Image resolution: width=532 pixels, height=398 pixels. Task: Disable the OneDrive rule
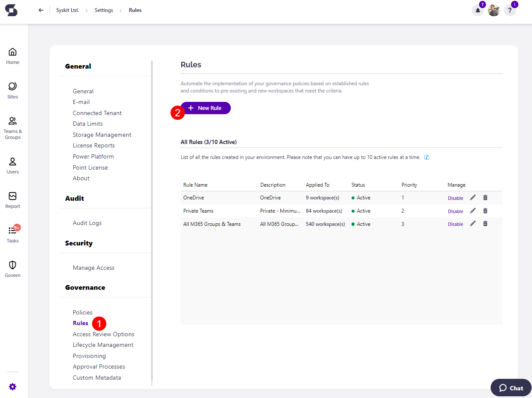455,198
